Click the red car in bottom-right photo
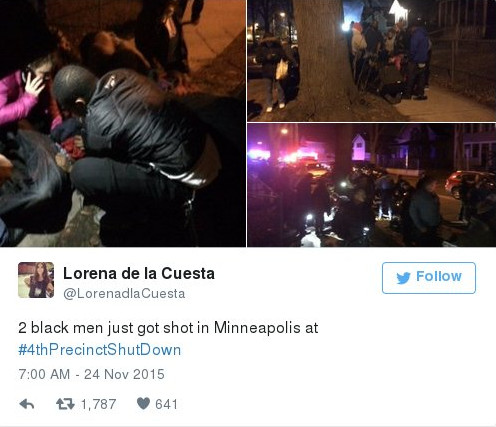 pyautogui.click(x=470, y=184)
